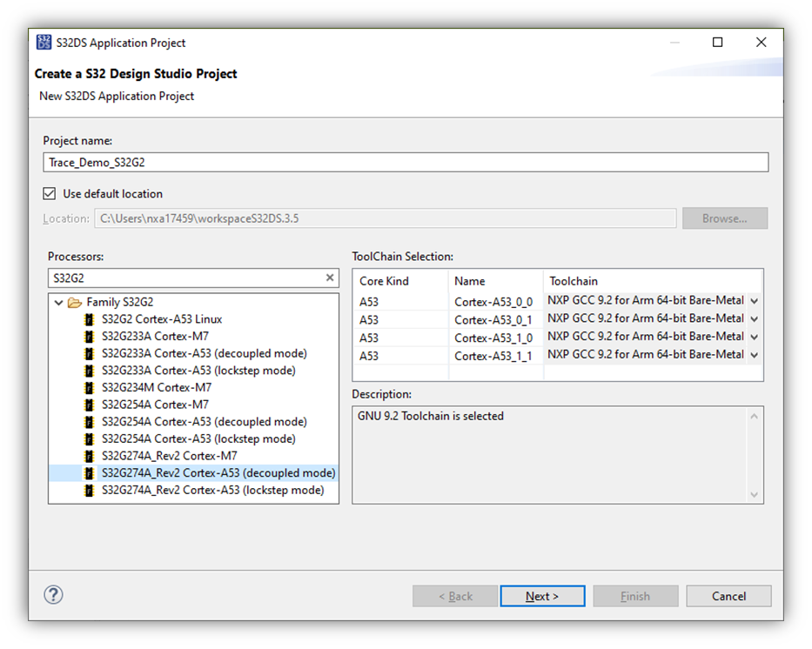Click the S32G234M Cortex-M7 chip icon
812x649 pixels.
point(87,388)
